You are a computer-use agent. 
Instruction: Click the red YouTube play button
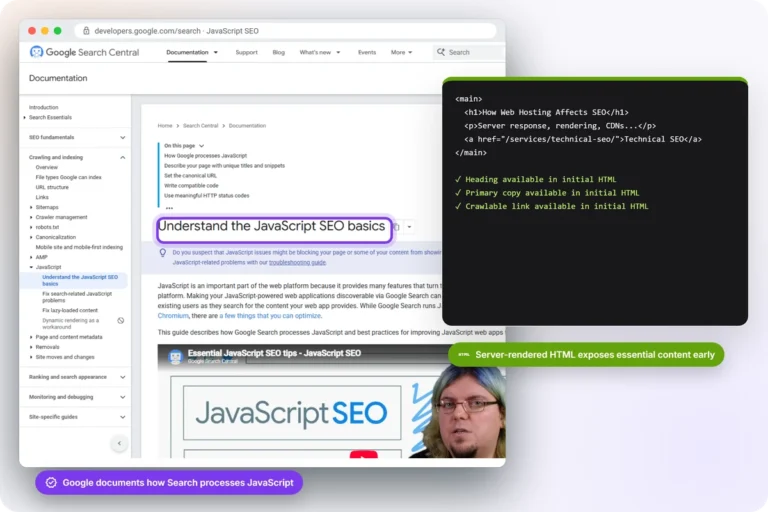coord(363,454)
